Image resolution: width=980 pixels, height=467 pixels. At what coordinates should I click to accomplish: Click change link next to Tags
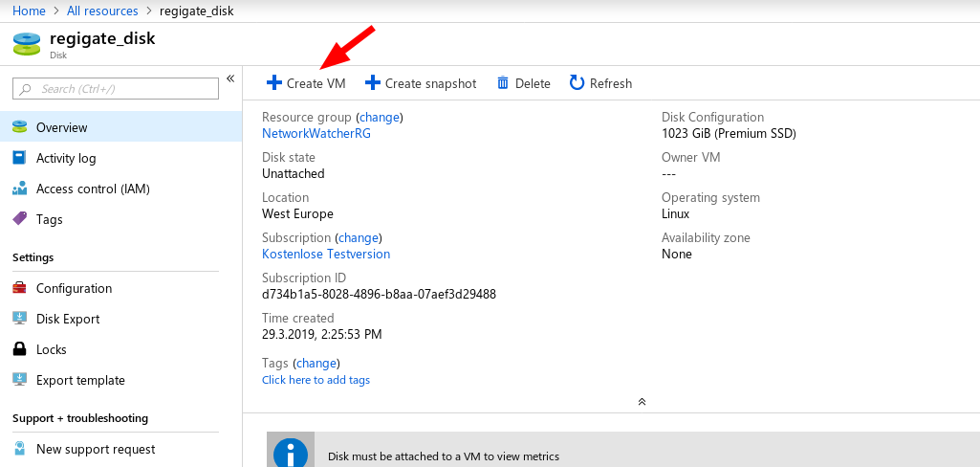(x=316, y=364)
